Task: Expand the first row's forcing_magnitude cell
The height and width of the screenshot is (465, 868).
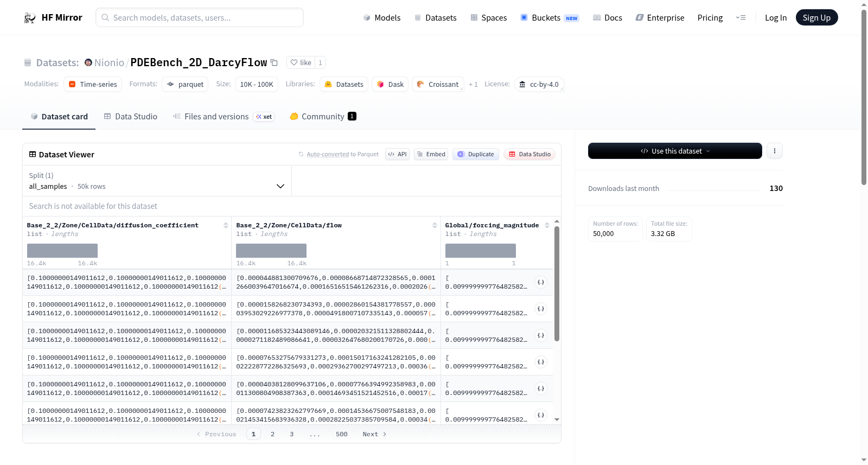Action: [541, 282]
